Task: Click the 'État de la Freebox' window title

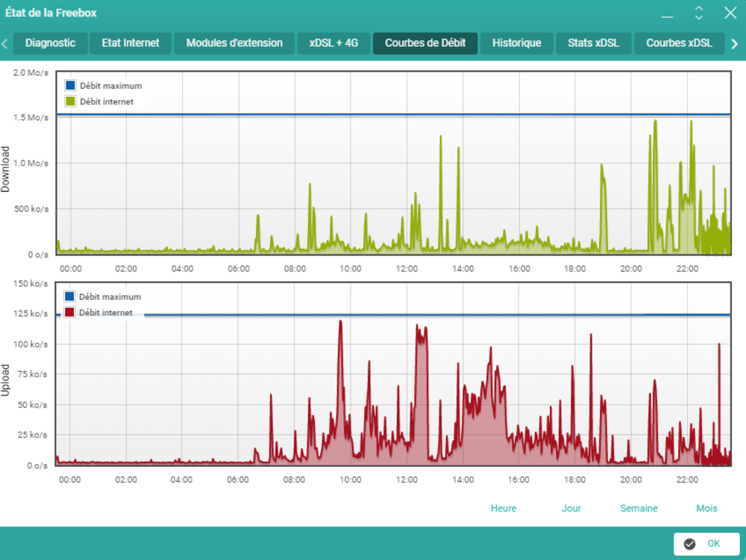Action: click(51, 13)
